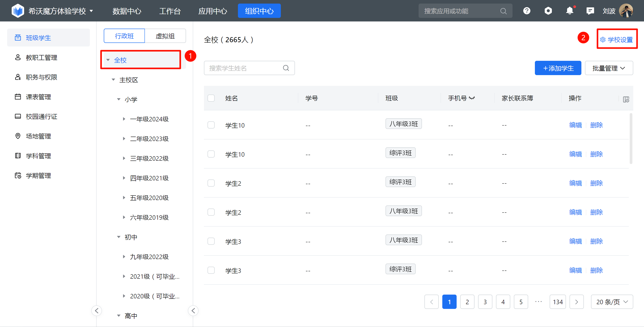Screen dimensions: 644x327
Task: Go to previous page arrow
Action: [431, 302]
